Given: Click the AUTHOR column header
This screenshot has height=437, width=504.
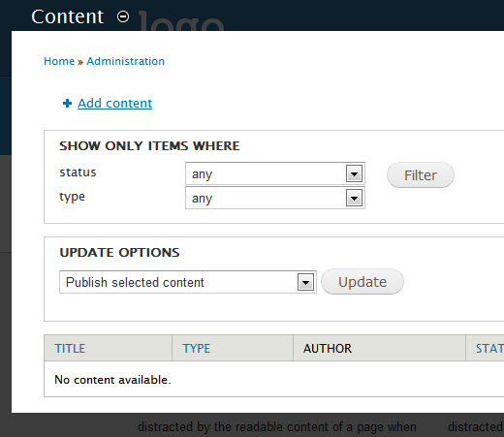Looking at the screenshot, I should point(328,348).
